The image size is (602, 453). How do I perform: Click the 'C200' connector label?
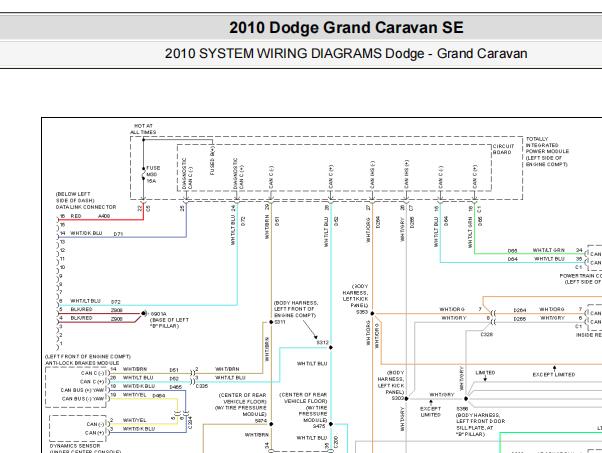(336, 441)
